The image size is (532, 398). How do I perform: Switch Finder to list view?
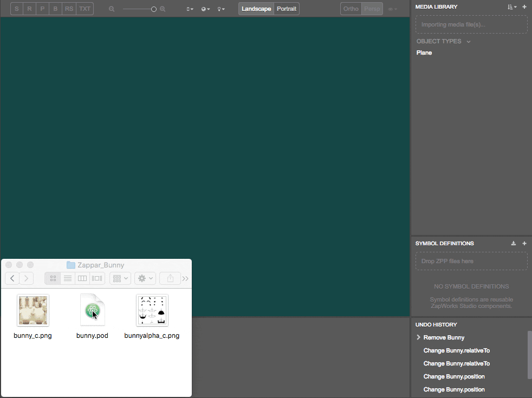(68, 278)
